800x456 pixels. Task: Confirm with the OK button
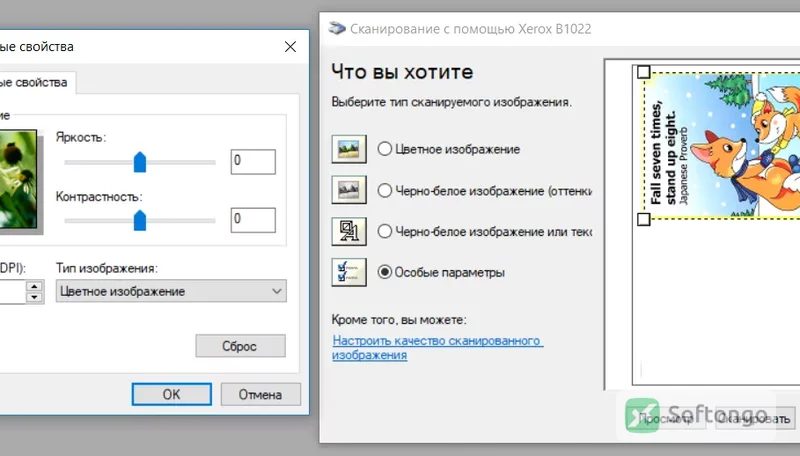click(x=171, y=394)
